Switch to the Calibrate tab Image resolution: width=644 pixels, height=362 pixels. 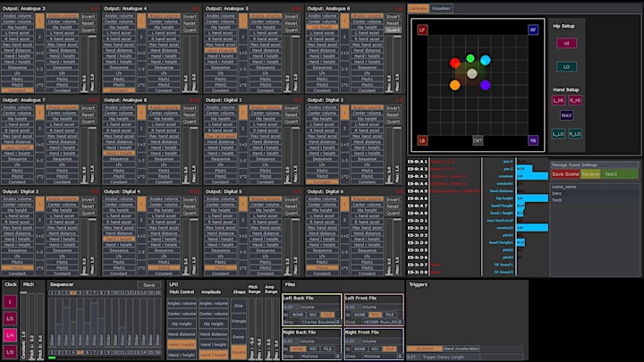click(x=418, y=8)
